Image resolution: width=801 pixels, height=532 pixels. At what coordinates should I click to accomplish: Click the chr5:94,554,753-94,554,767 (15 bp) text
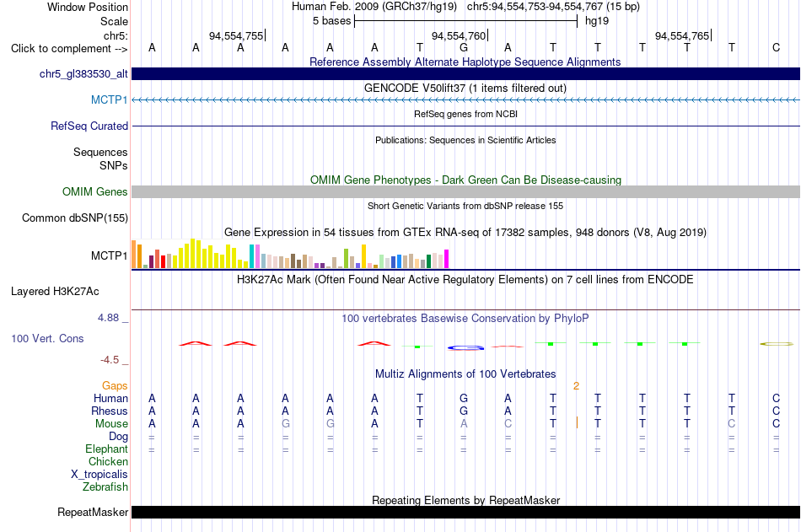[x=553, y=7]
